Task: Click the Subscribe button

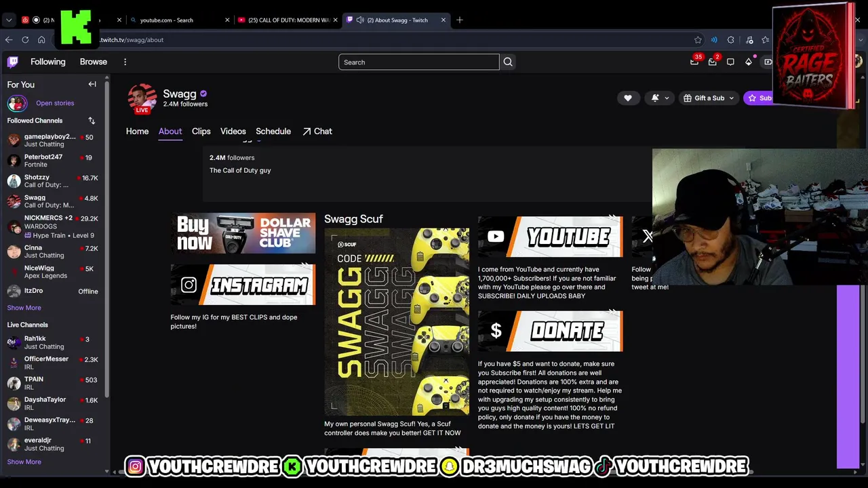Action: [759, 98]
